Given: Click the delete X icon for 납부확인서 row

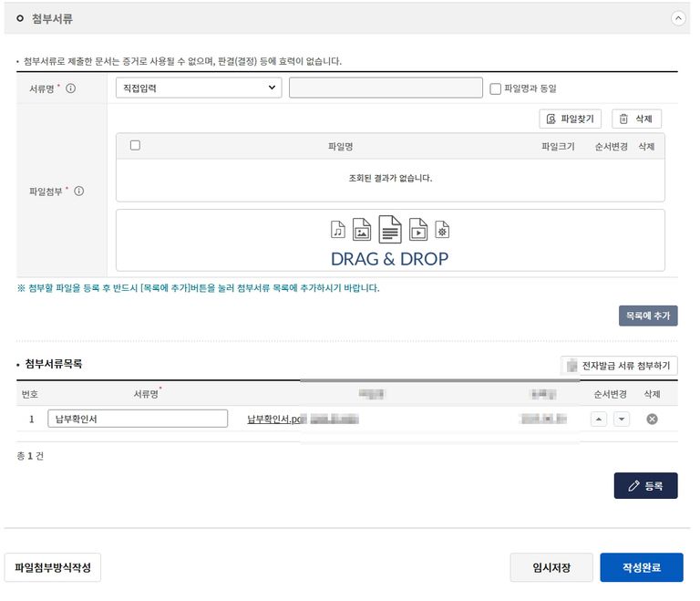Looking at the screenshot, I should pos(652,419).
